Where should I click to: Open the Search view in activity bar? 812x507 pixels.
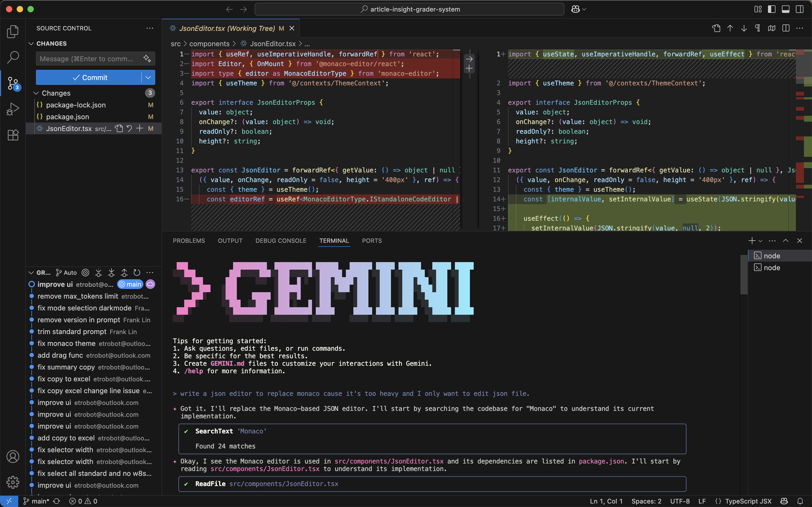point(13,57)
